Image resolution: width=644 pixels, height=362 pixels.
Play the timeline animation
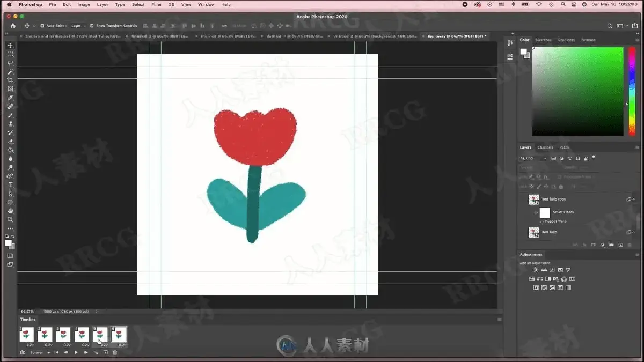pos(76,352)
